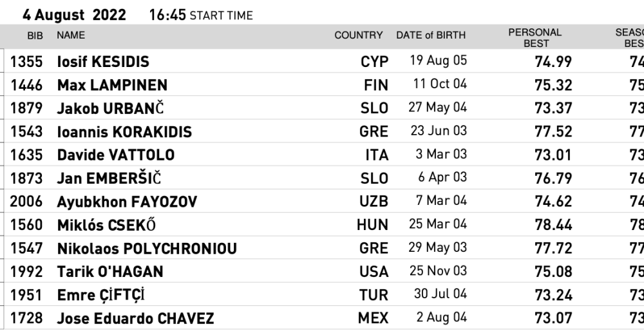
Task: Select Miklós CSEKŐ's name
Action: tap(107, 225)
